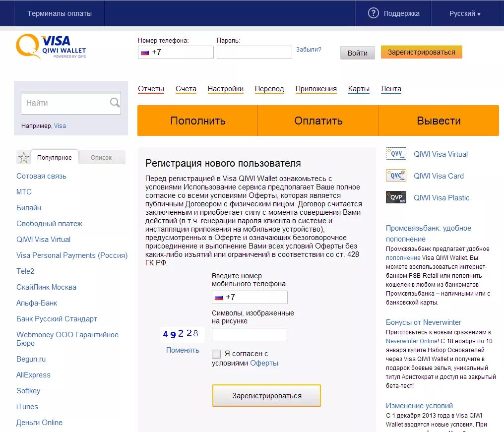
Task: Open Visa Personal Payments (Россия) link
Action: click(72, 255)
